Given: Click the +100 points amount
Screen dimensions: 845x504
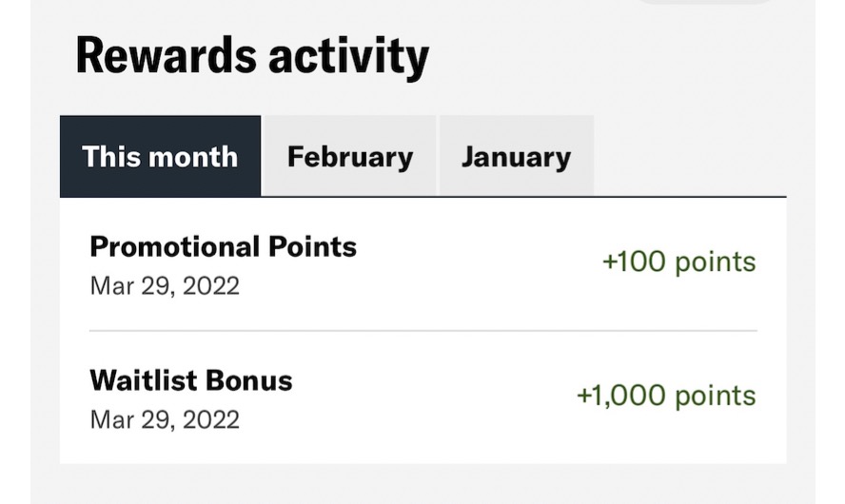Looking at the screenshot, I should pyautogui.click(x=678, y=262).
